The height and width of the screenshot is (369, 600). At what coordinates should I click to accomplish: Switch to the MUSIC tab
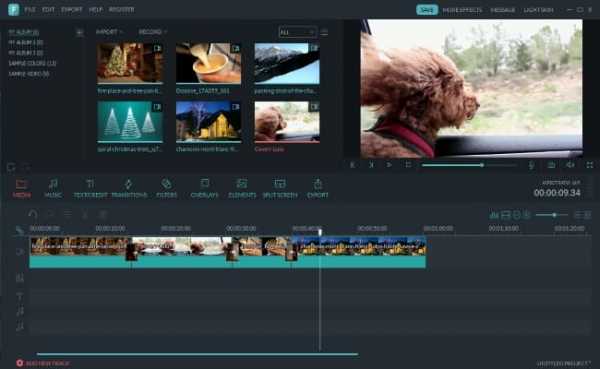(53, 188)
